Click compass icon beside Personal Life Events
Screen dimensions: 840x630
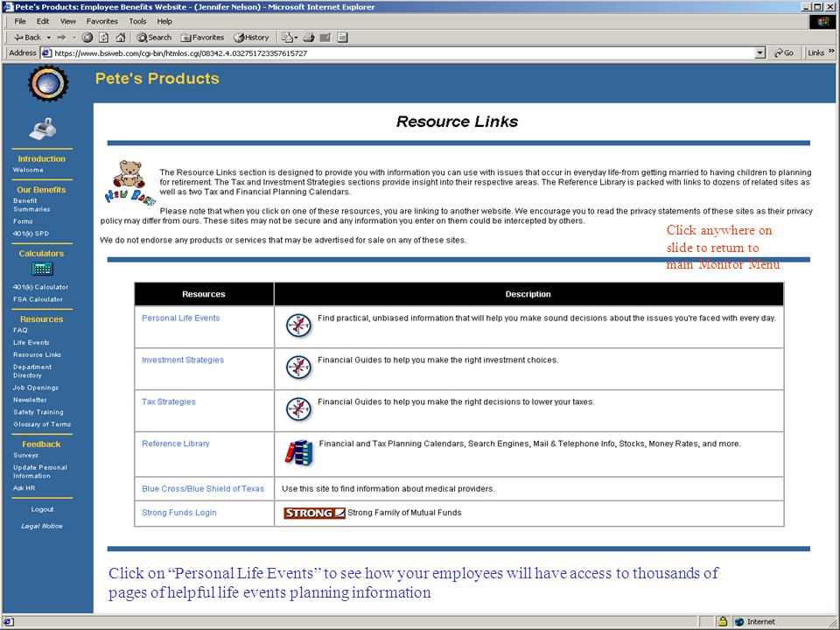click(298, 325)
